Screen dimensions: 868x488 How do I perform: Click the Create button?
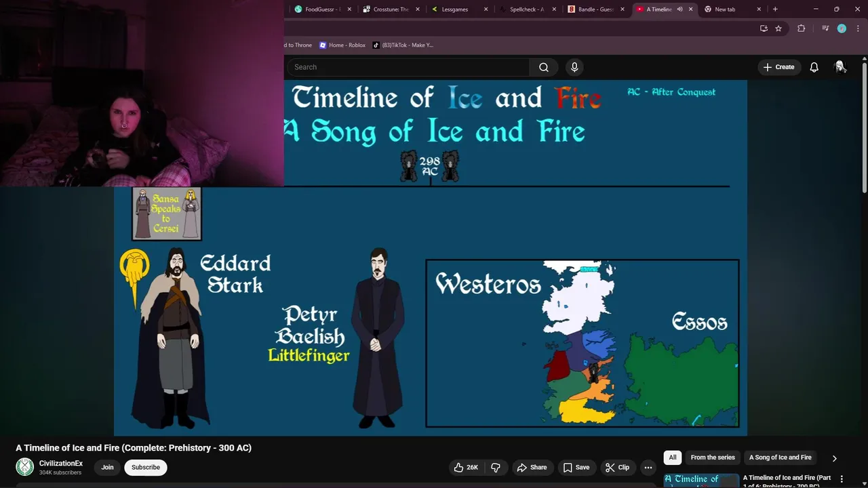778,67
